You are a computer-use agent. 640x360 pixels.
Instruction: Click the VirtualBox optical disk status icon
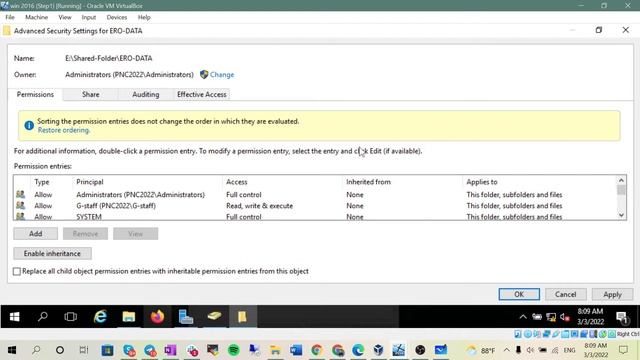coord(527,334)
